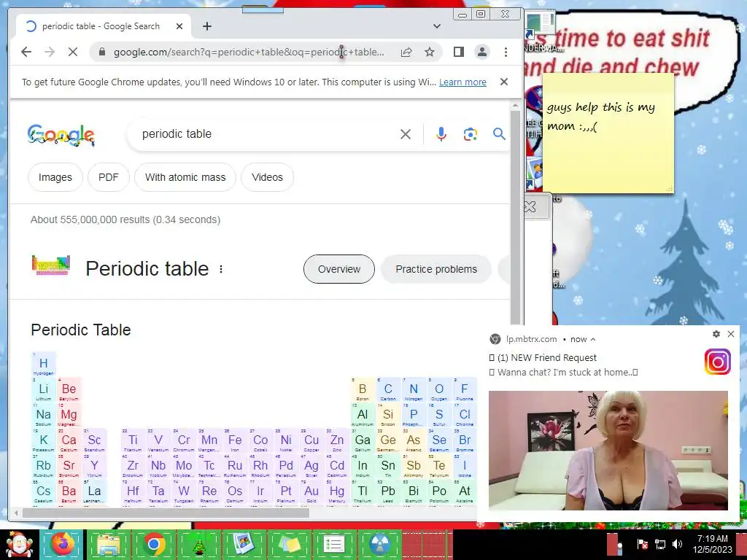The width and height of the screenshot is (747, 560).
Task: Open Sticky Notes from the taskbar
Action: [289, 545]
